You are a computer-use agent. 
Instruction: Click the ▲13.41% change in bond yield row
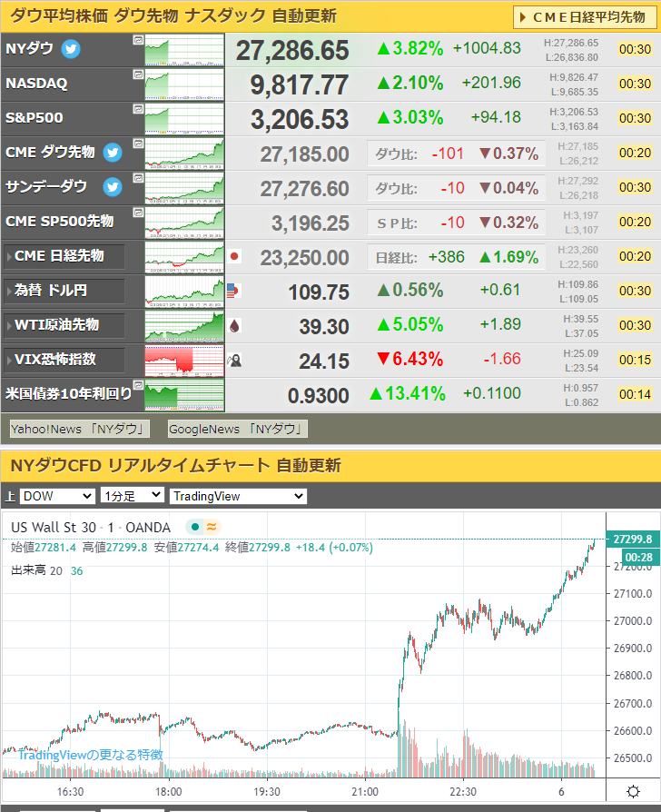(408, 393)
